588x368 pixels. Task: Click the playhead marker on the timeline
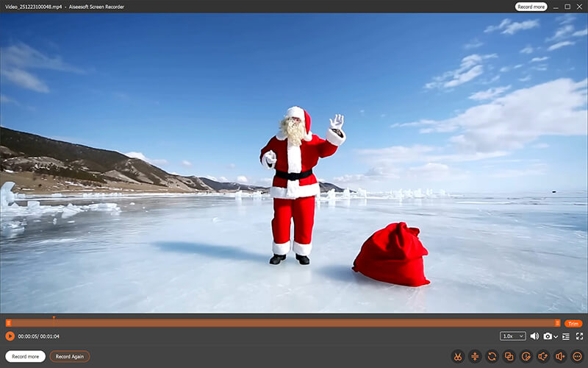(54, 319)
